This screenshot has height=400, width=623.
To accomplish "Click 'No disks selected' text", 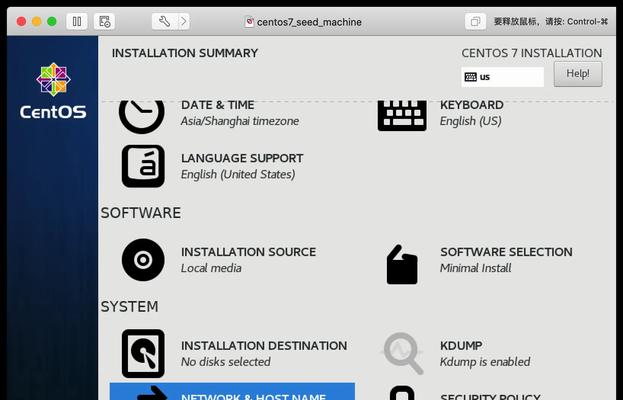I will click(x=226, y=362).
